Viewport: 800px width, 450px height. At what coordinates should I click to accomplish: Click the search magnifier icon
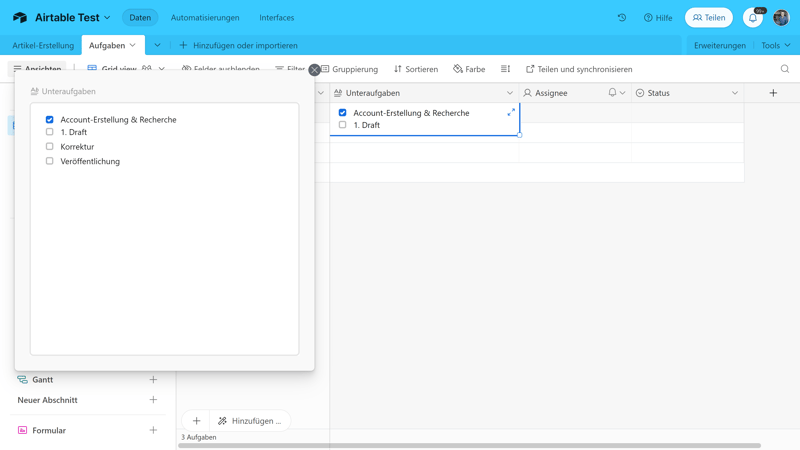[785, 69]
